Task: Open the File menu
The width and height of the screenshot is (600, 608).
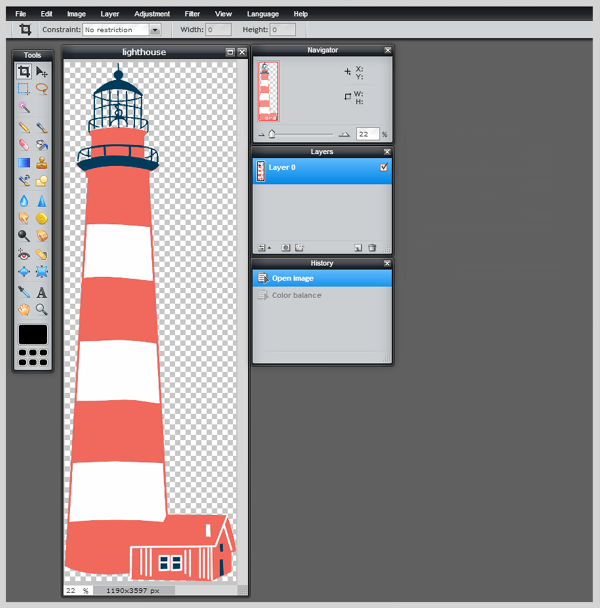Action: 21,14
